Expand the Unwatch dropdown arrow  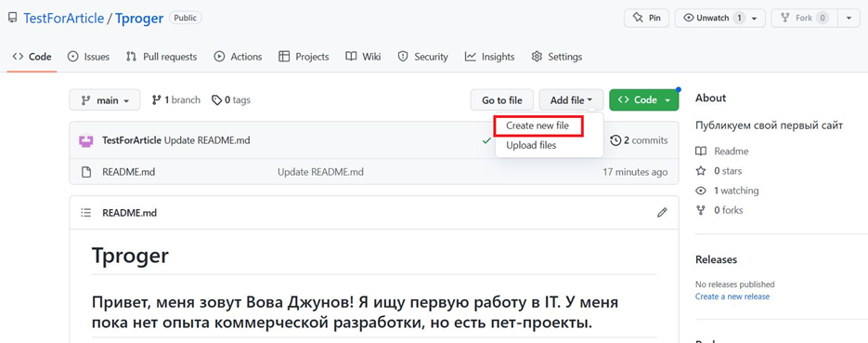(x=755, y=18)
